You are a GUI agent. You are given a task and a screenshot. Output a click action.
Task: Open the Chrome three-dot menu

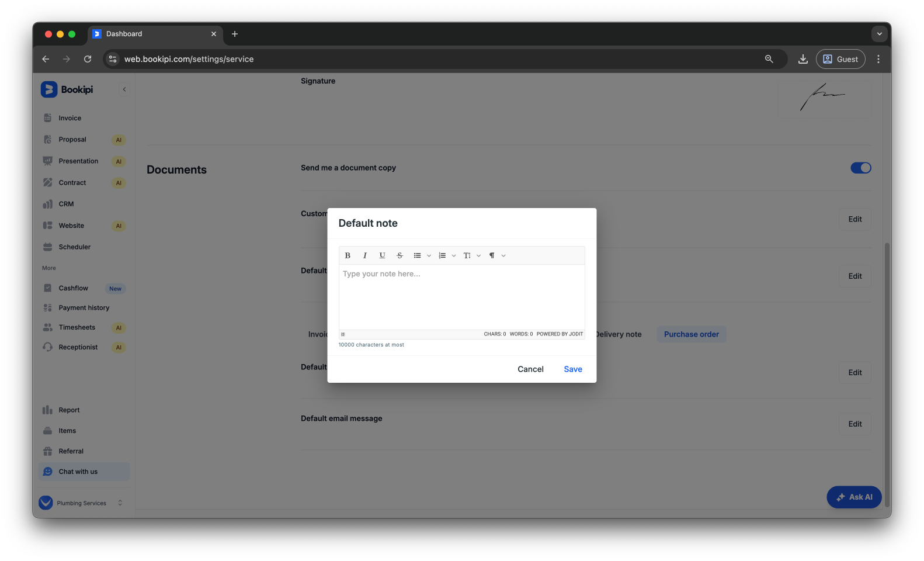pos(878,59)
